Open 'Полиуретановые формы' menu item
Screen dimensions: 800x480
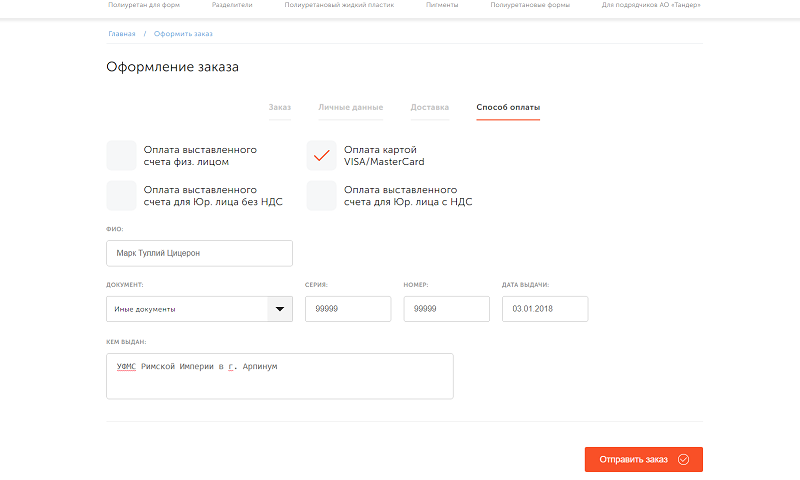point(530,5)
